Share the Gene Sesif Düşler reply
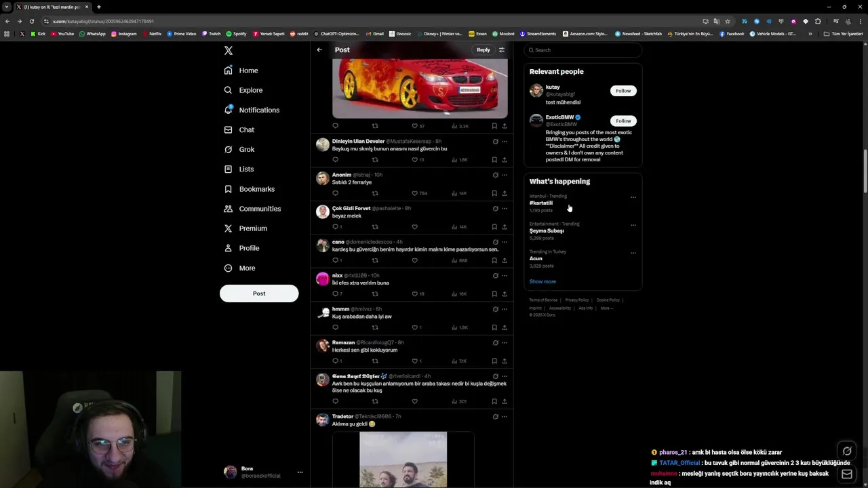868x488 pixels. click(505, 401)
